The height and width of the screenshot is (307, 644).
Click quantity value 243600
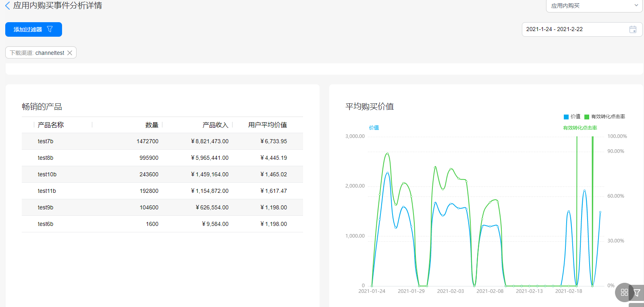(x=149, y=174)
